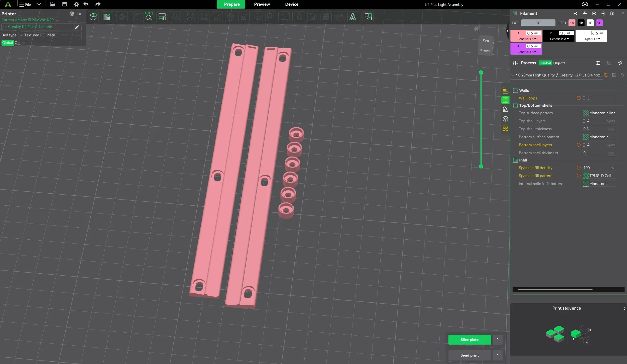Switch the Process panel to Objects
The image size is (627, 364).
560,63
